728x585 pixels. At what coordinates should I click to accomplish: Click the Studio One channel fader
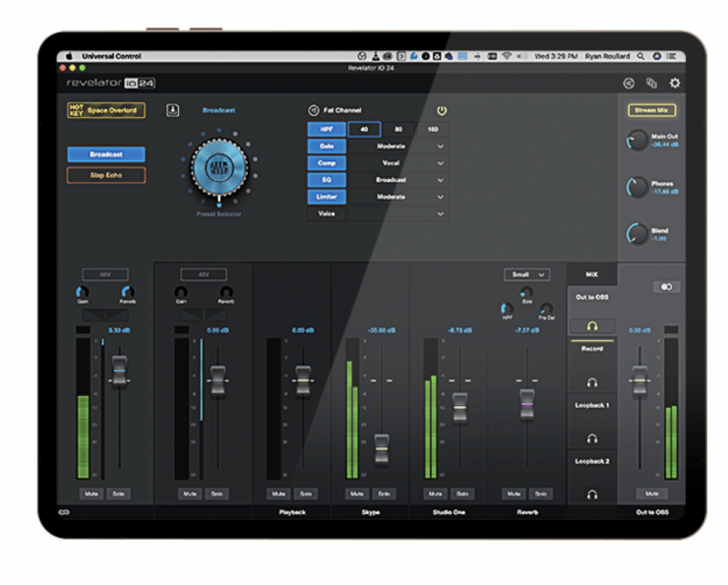[x=460, y=401]
